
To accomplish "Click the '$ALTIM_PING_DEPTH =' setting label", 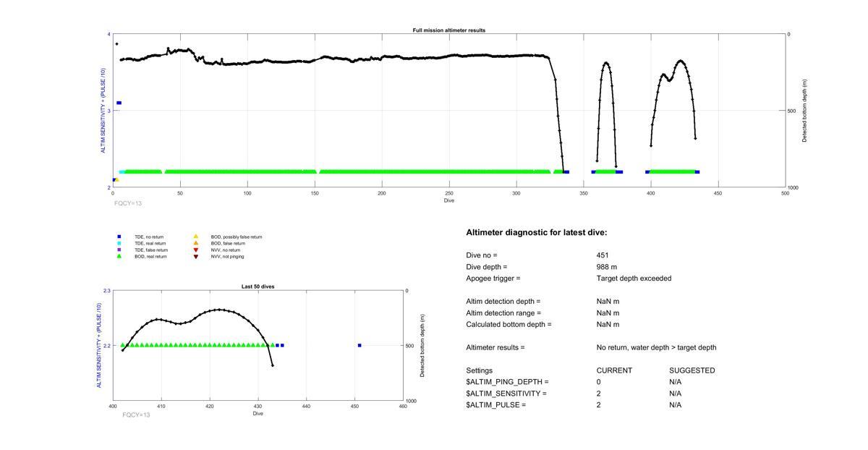I will click(507, 382).
